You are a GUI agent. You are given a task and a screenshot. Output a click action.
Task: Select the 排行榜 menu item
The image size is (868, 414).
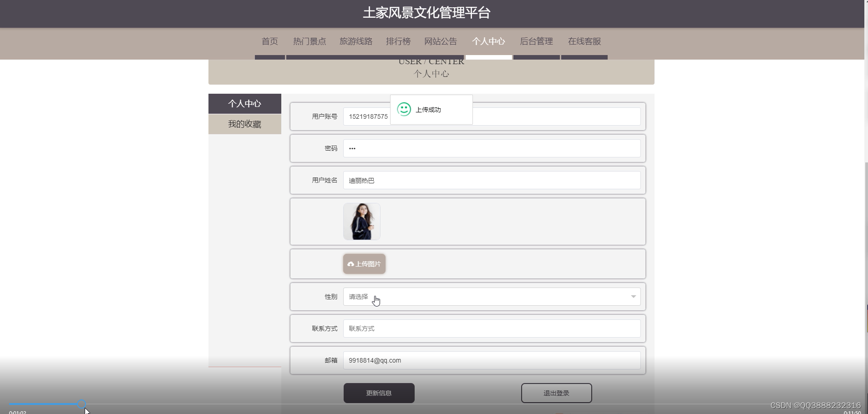coord(398,41)
